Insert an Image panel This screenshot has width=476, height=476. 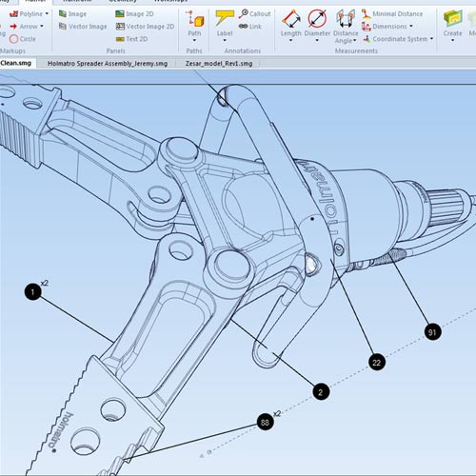pos(72,14)
